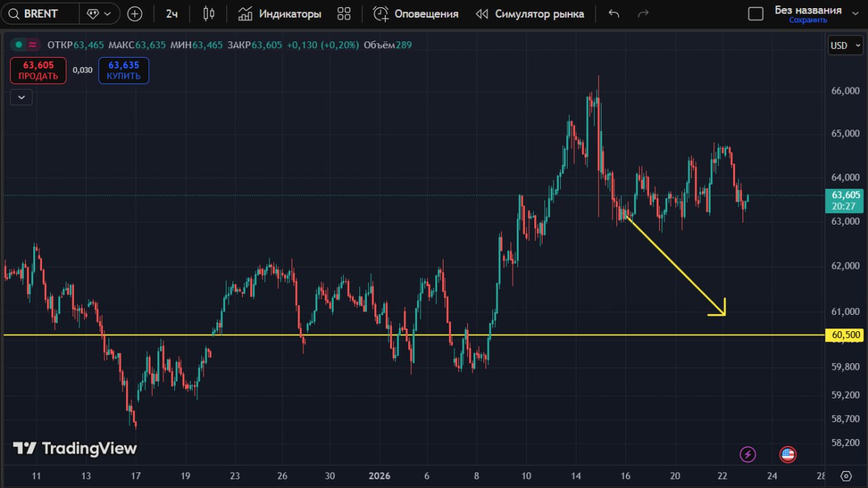Expand the diamond plan dropdown next to BRENT
Viewport: 868px width, 488px height.
[x=99, y=14]
